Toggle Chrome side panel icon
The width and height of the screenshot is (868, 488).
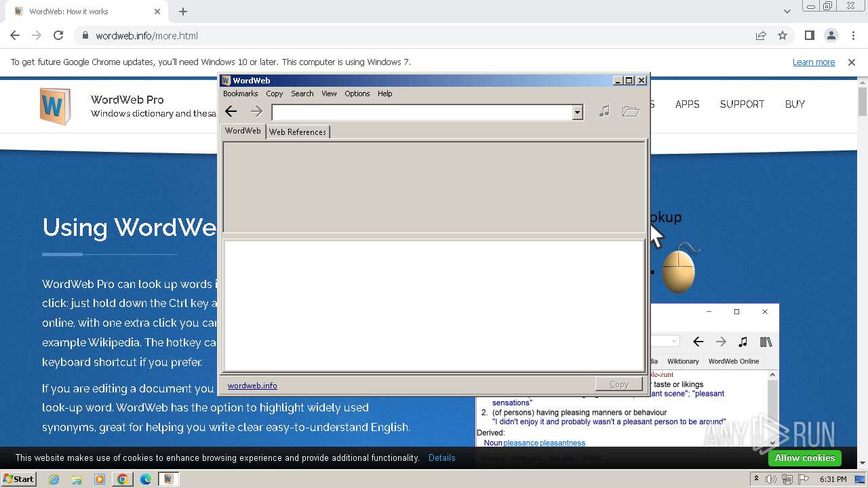(810, 35)
